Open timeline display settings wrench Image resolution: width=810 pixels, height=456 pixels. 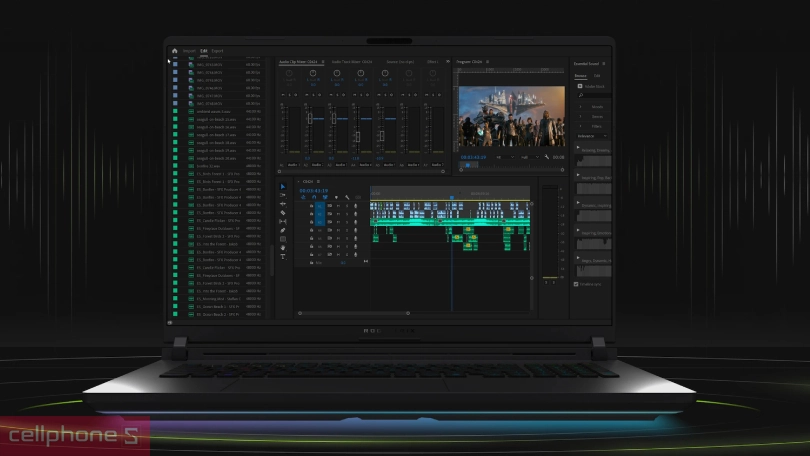(x=347, y=197)
